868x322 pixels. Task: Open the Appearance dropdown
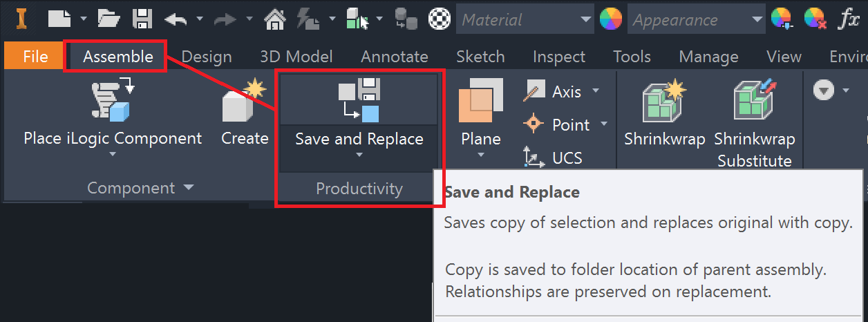point(757,19)
